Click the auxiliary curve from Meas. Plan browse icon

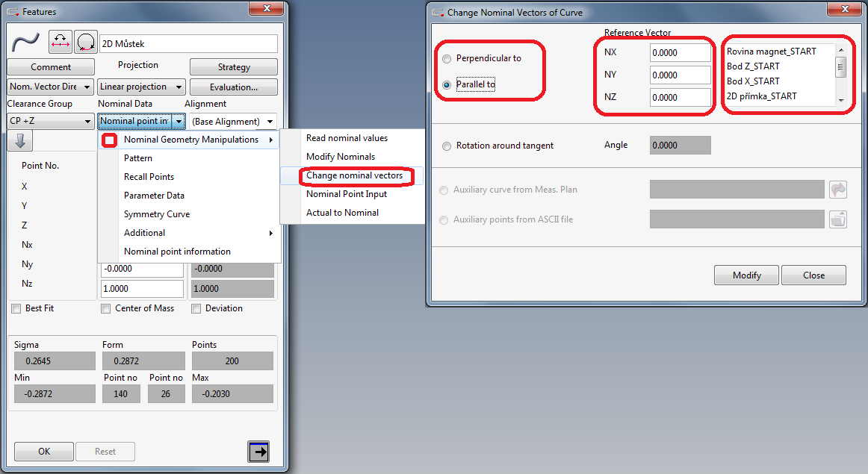pyautogui.click(x=838, y=189)
